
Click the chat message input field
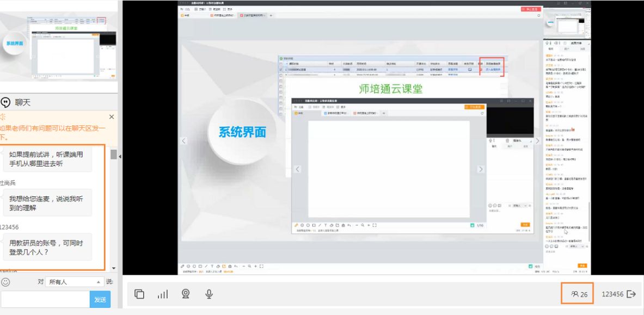[x=45, y=299]
